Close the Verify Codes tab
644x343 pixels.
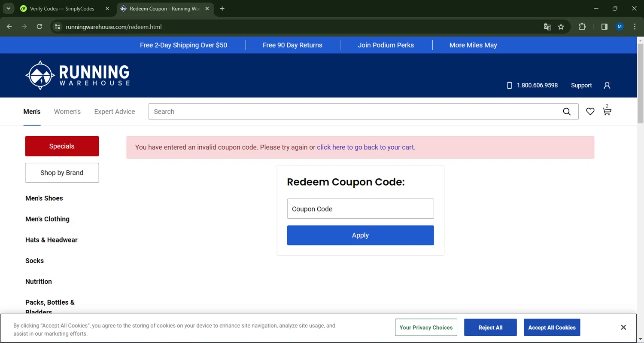(107, 9)
